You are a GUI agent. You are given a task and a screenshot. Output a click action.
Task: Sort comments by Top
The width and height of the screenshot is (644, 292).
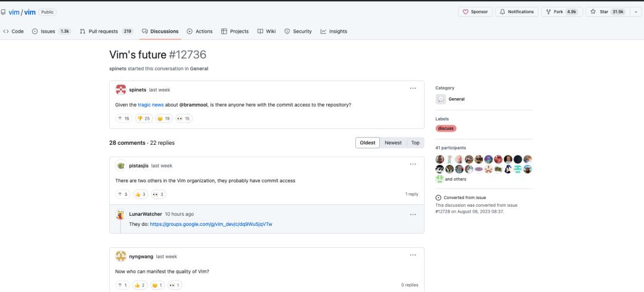[x=415, y=142]
